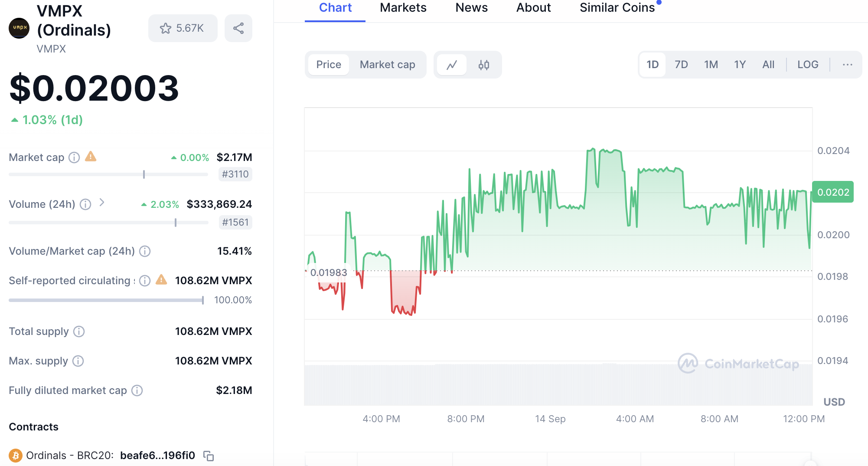Click the 0.0202 current price label

(x=833, y=192)
